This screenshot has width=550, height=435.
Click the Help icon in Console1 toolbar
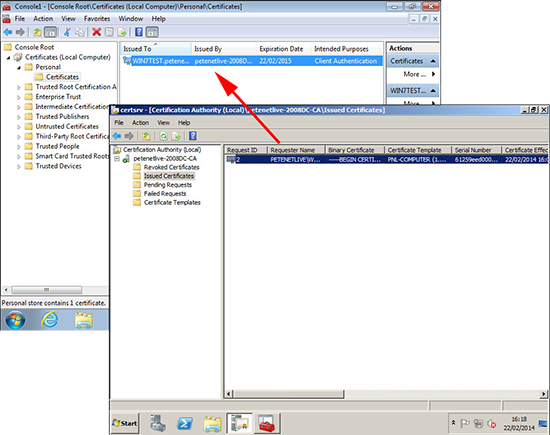[x=139, y=32]
